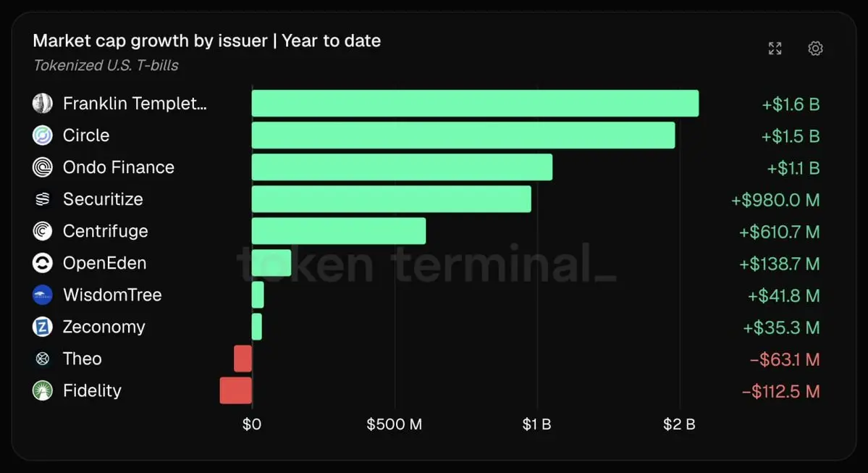The image size is (868, 473).
Task: Expand the chart to fullscreen
Action: (775, 49)
